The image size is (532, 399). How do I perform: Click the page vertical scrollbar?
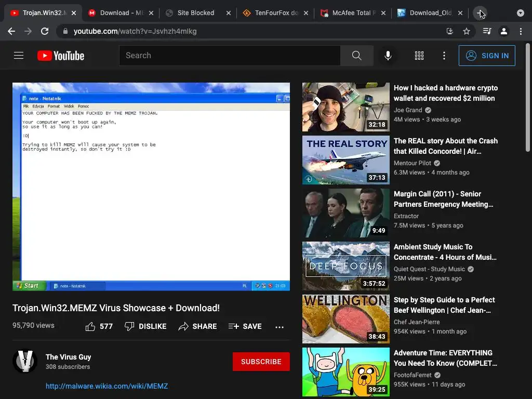528,97
